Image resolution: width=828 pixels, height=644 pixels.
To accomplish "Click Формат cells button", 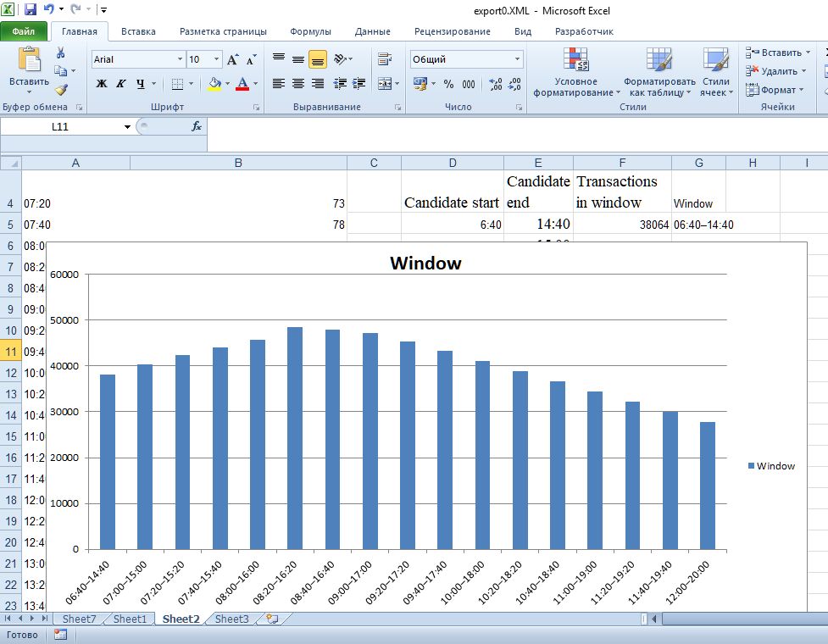I will [774, 90].
